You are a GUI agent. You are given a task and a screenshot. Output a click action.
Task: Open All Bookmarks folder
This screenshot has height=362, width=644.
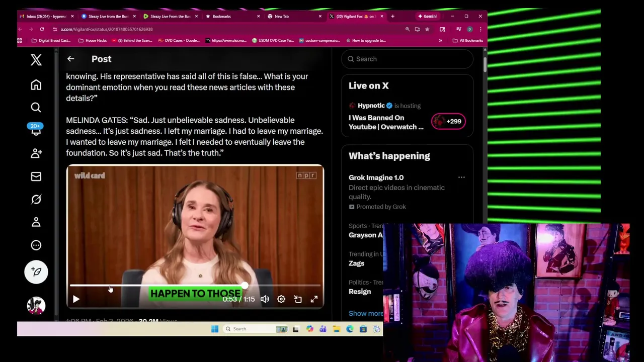468,40
